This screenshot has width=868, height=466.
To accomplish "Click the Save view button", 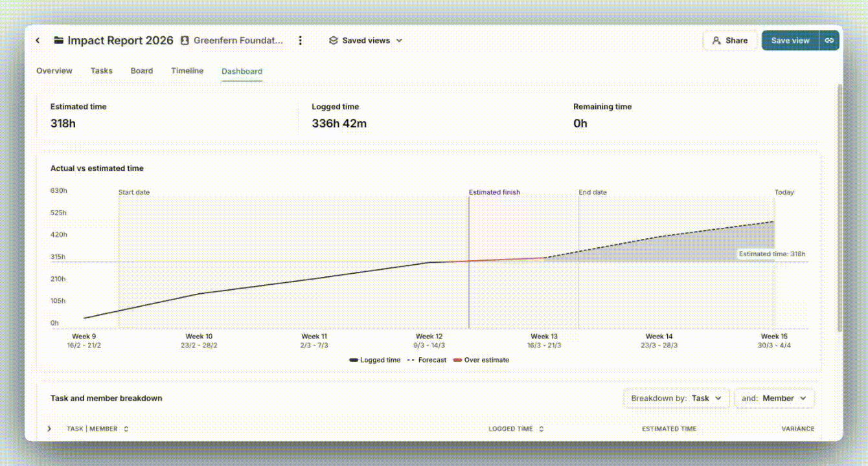I will pos(790,40).
